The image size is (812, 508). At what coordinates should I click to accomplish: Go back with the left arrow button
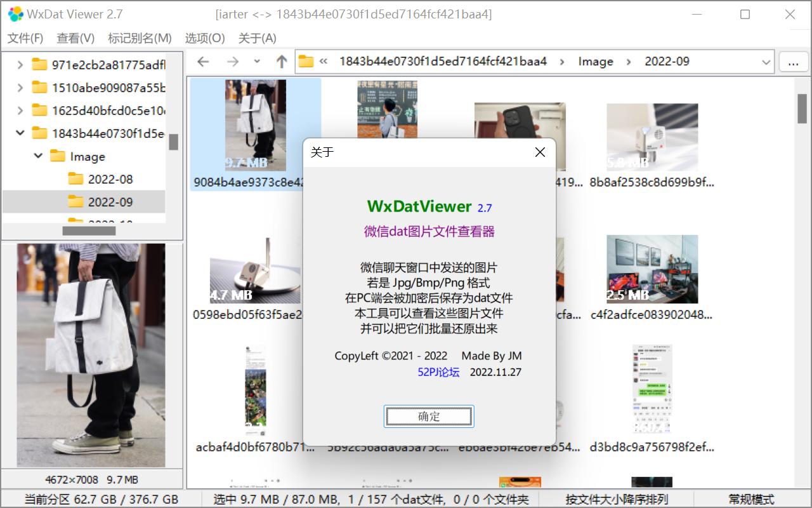203,62
